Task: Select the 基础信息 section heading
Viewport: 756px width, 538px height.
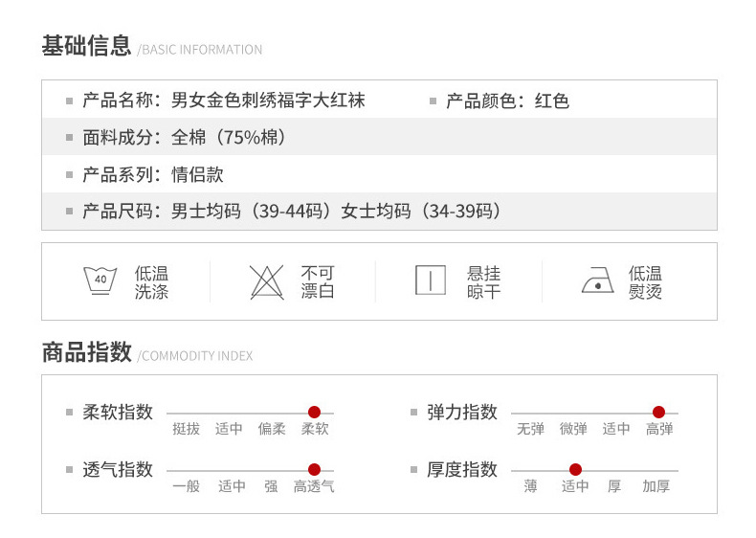Action: 86,46
